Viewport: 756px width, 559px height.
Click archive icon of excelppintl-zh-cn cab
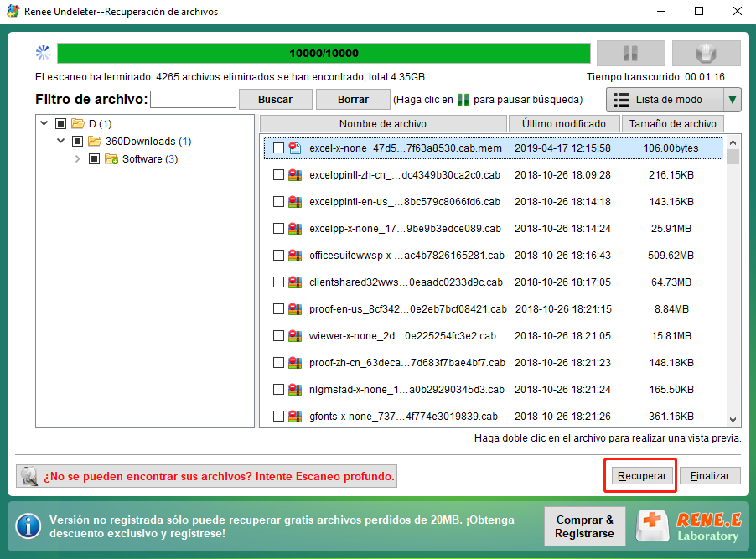click(295, 175)
